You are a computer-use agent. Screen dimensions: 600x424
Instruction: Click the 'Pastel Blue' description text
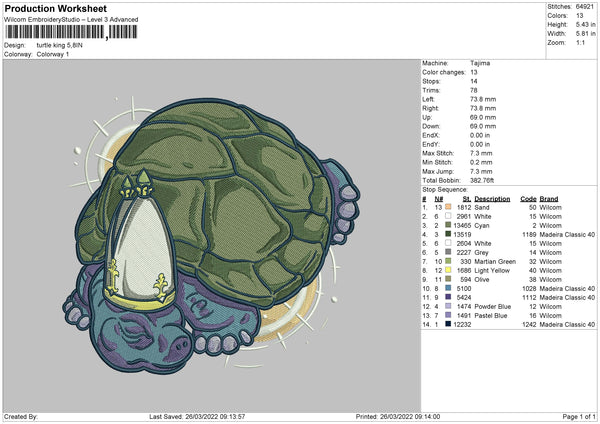pos(491,316)
